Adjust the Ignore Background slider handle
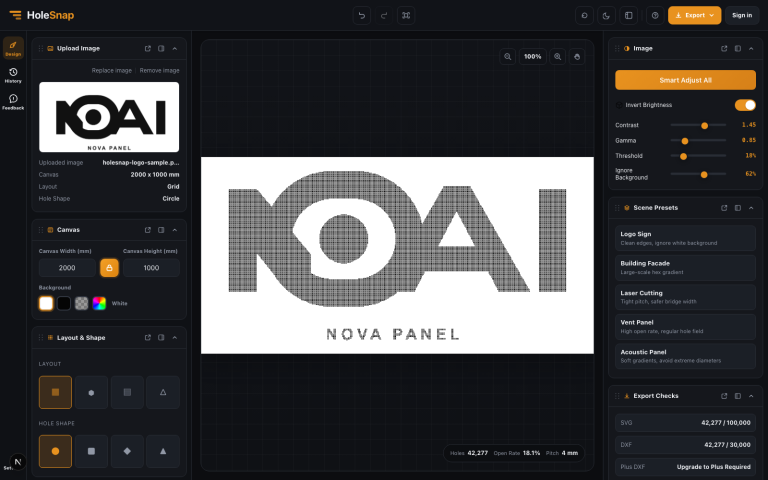Screen dimensions: 768x480 [x=704, y=174]
